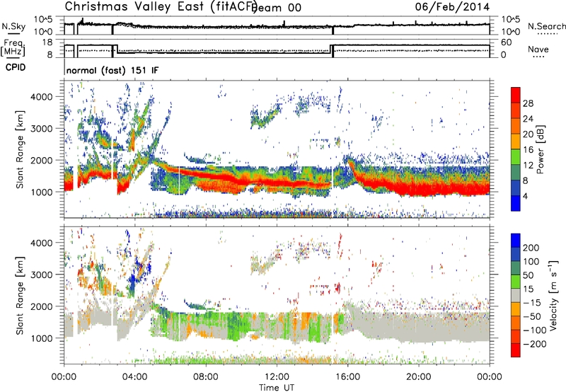Click the 'Slant Range [km]' label of velocity panel
Screen dimensions: 566x392
point(20,295)
